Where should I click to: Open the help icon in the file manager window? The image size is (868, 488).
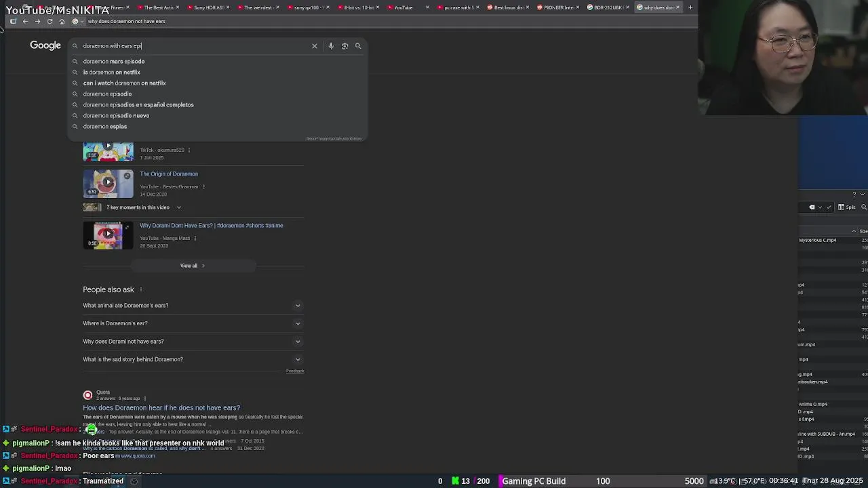pyautogui.click(x=854, y=195)
